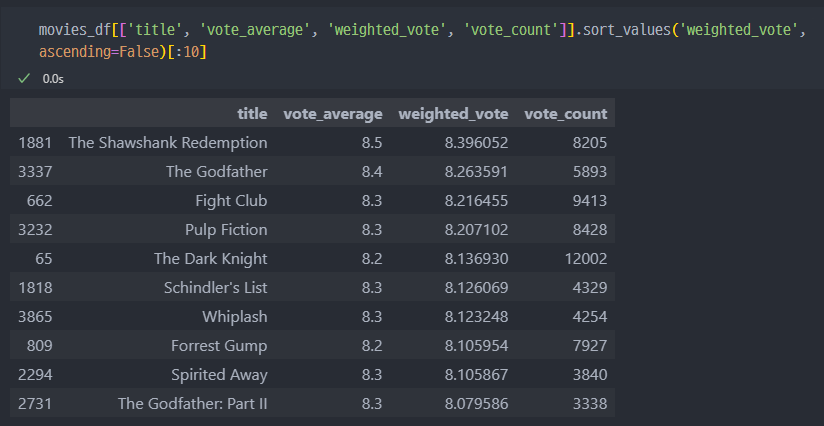This screenshot has height=426, width=824.
Task: Click The Dark Knight vote count 12002
Action: (x=586, y=258)
